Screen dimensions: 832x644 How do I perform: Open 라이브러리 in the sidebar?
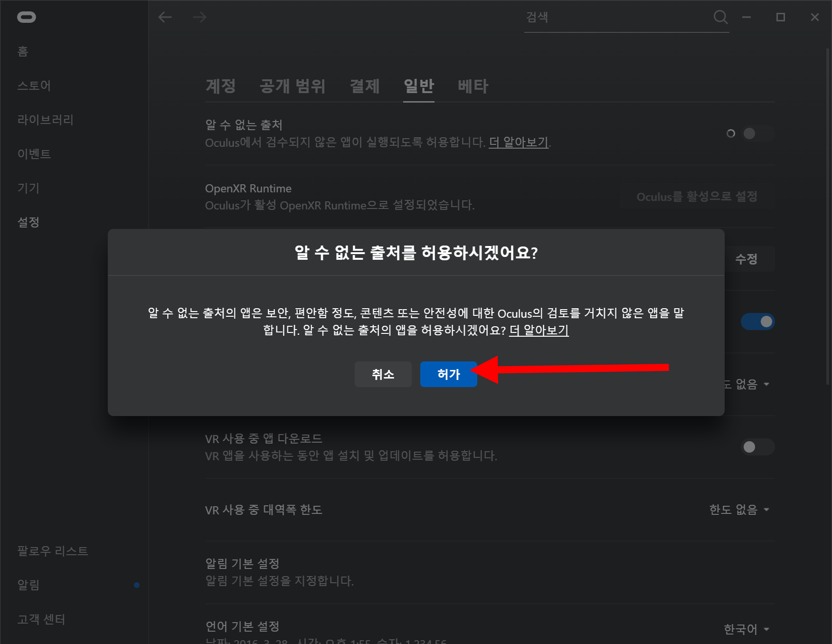pos(46,120)
